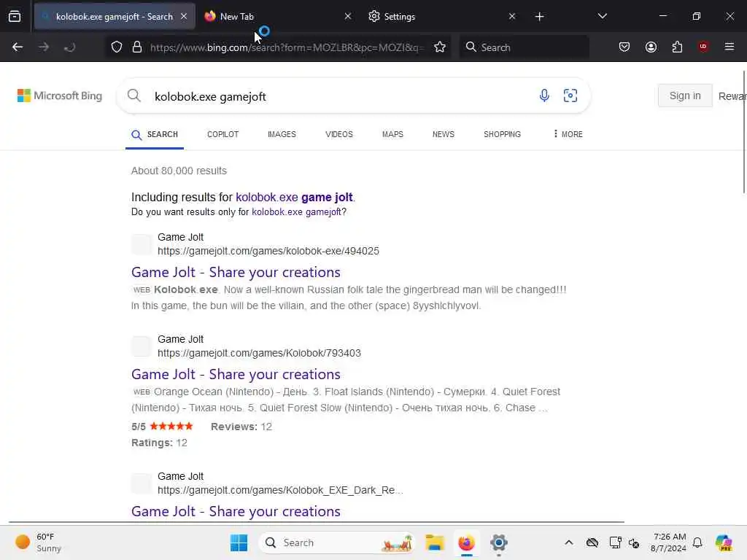Click the Windows taskbar Search box
The image size is (747, 560).
pyautogui.click(x=336, y=542)
